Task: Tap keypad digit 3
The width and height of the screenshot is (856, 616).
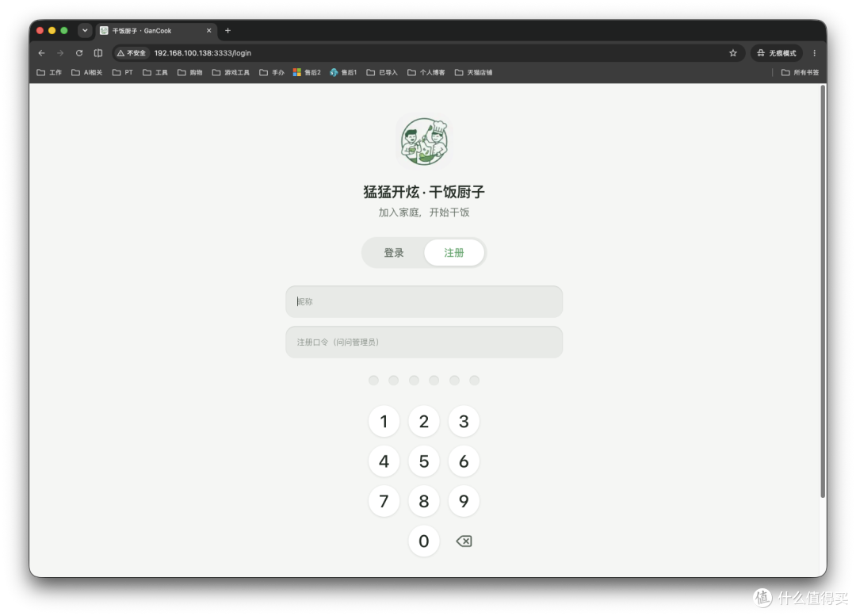Action: point(464,421)
